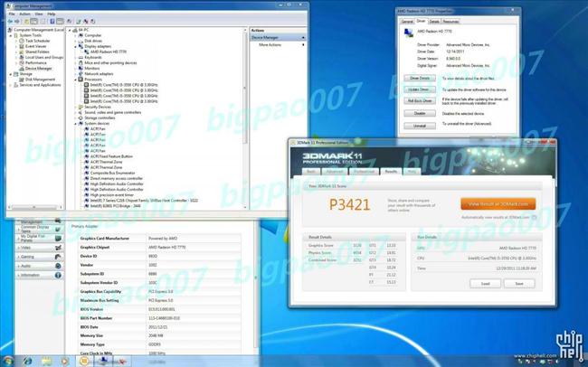Open the Action menu in Computer Management

24,14
